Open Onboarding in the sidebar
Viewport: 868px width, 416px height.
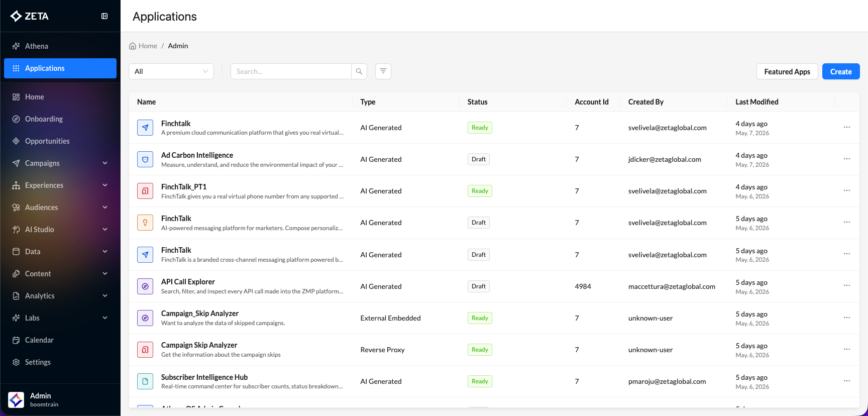(x=60, y=119)
